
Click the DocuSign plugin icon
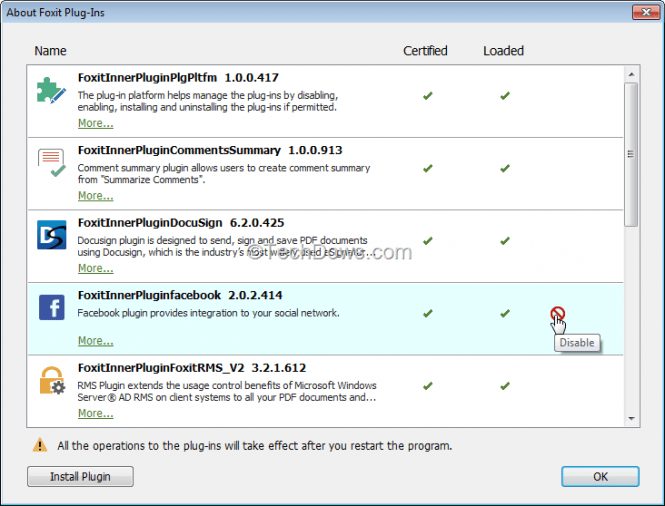51,235
